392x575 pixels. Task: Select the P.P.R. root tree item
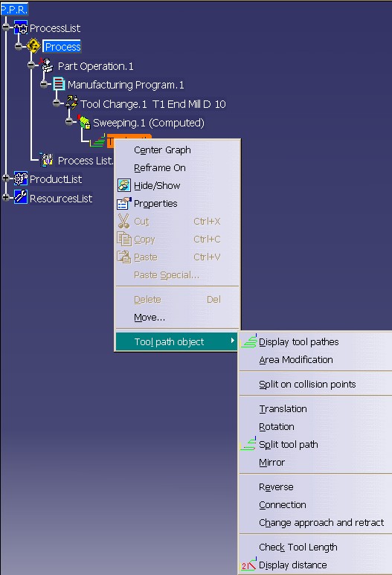(14, 10)
